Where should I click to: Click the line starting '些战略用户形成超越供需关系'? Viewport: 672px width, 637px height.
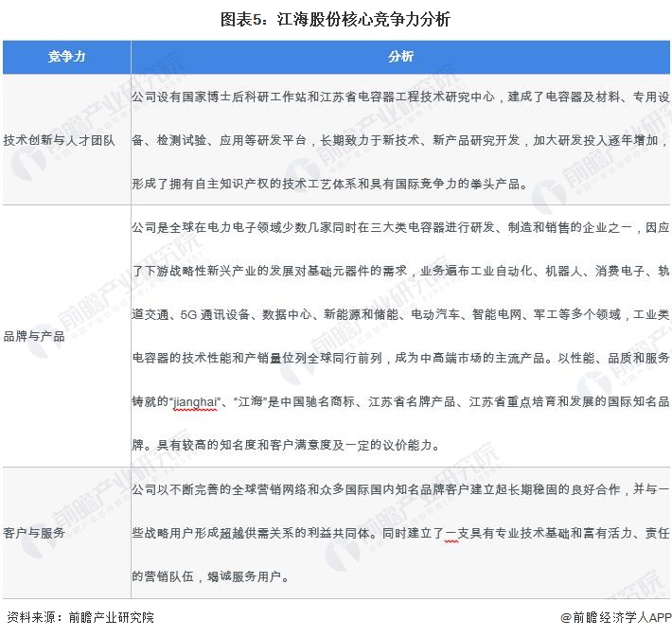click(x=400, y=533)
